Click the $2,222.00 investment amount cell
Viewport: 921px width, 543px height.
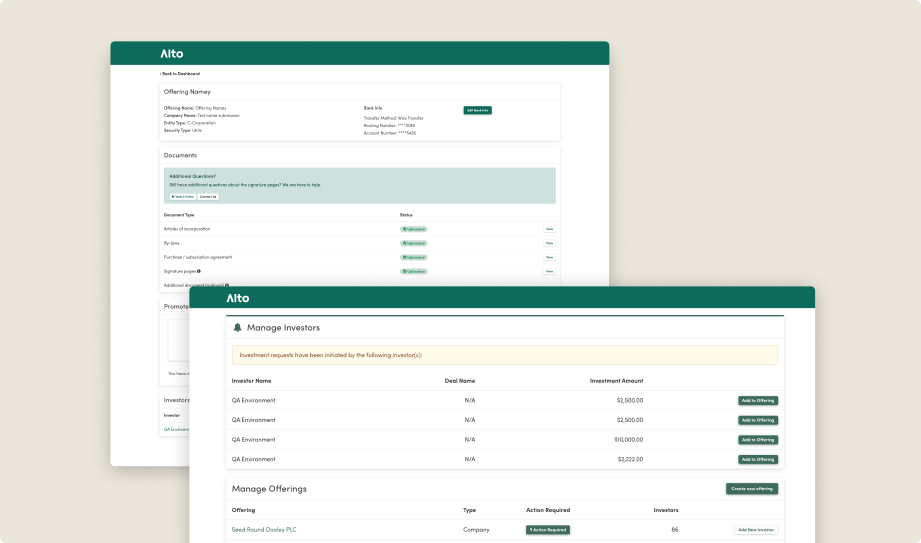(630, 460)
